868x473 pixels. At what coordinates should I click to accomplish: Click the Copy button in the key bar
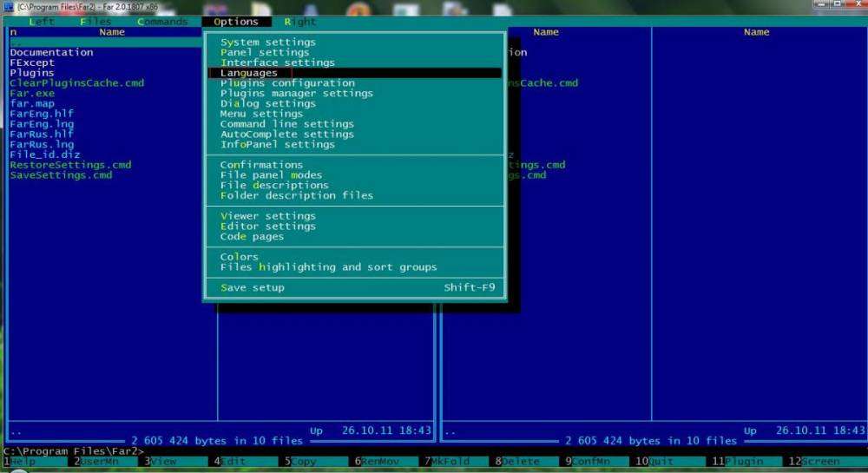(305, 462)
